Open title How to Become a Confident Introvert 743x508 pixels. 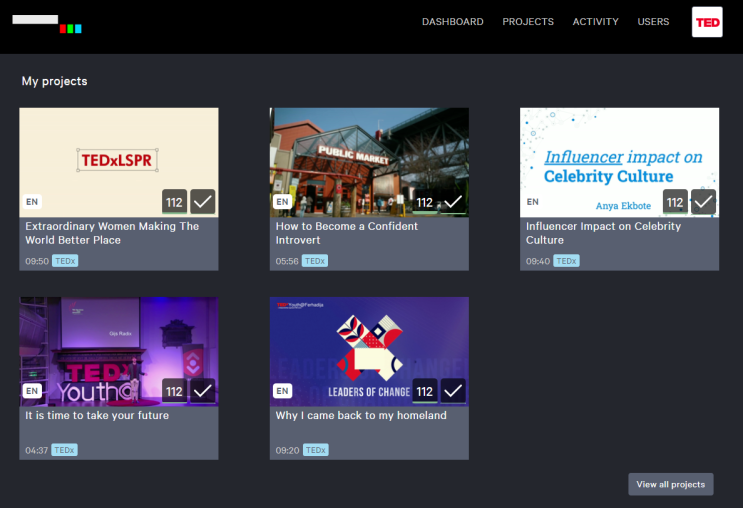pos(347,233)
